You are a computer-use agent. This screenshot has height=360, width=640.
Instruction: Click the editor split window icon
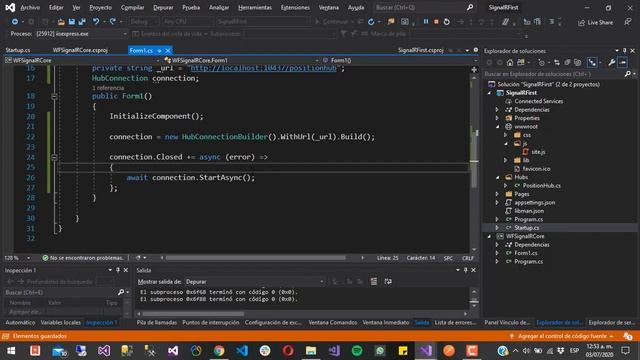coord(474,70)
